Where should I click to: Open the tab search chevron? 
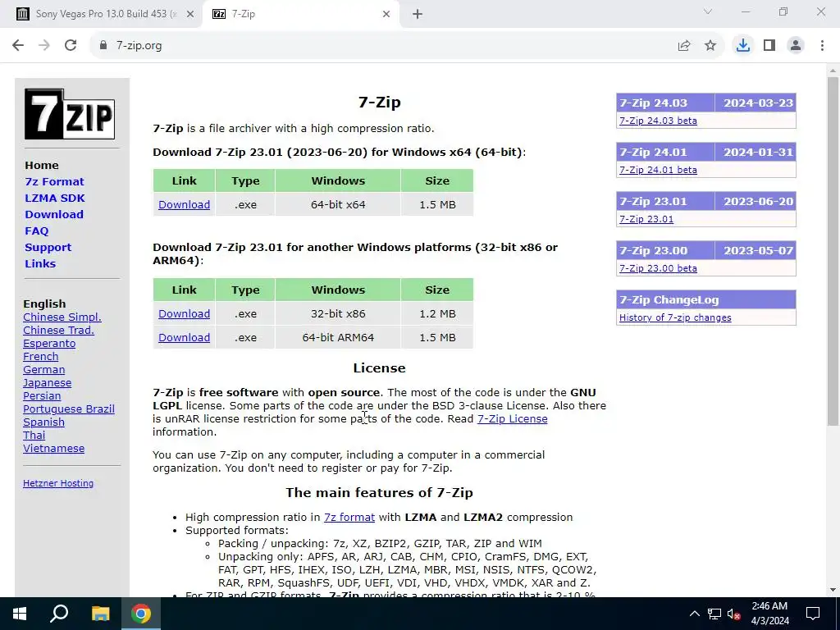[x=708, y=11]
